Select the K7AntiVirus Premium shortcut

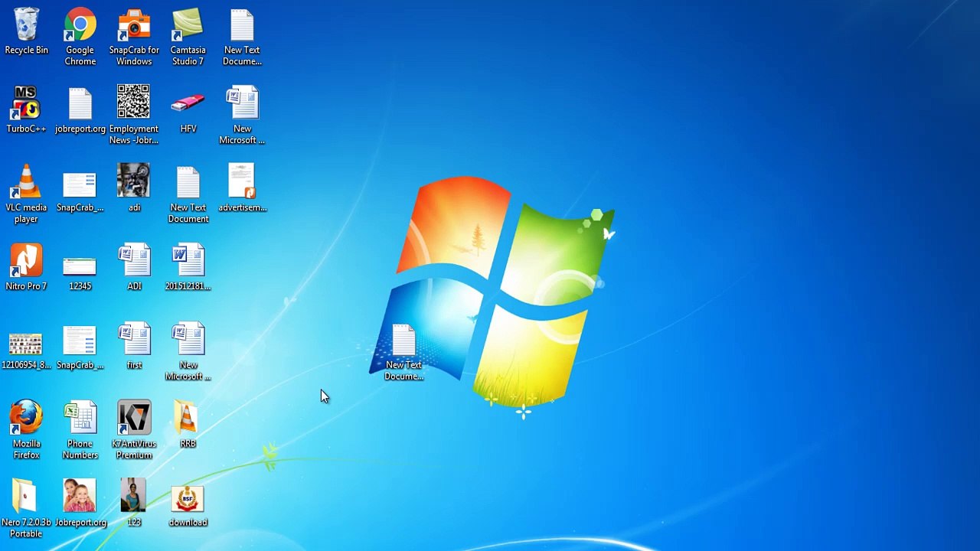pos(134,430)
